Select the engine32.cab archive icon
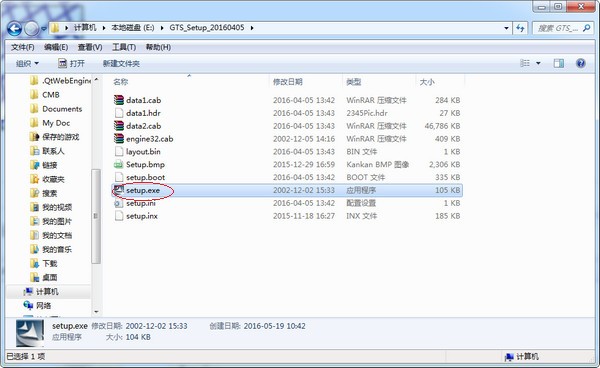 pos(119,138)
